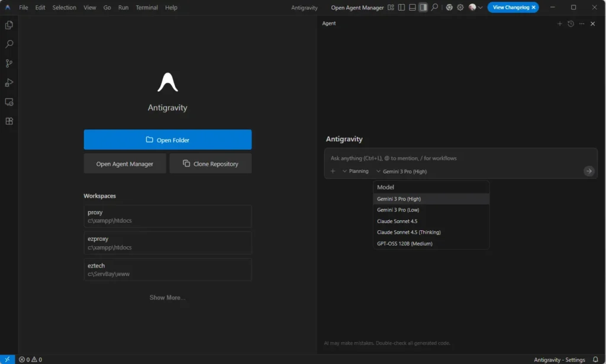Open the Terminal menu
This screenshot has width=606, height=364.
coord(146,7)
